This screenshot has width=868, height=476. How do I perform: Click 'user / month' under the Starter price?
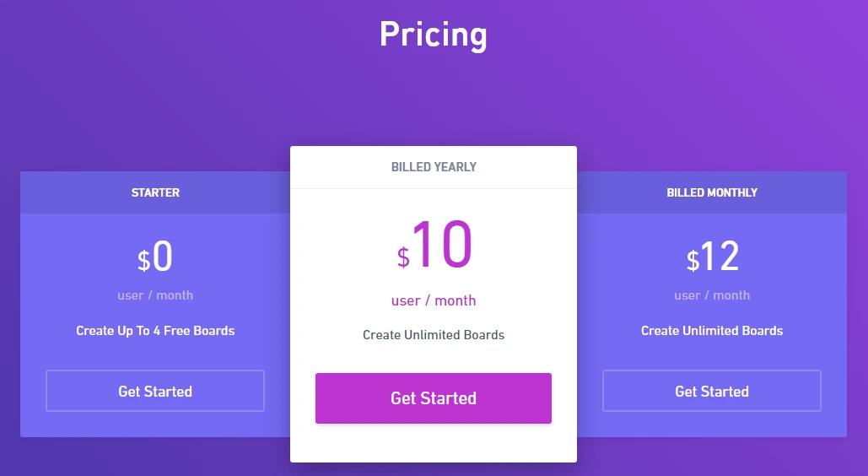click(x=155, y=295)
